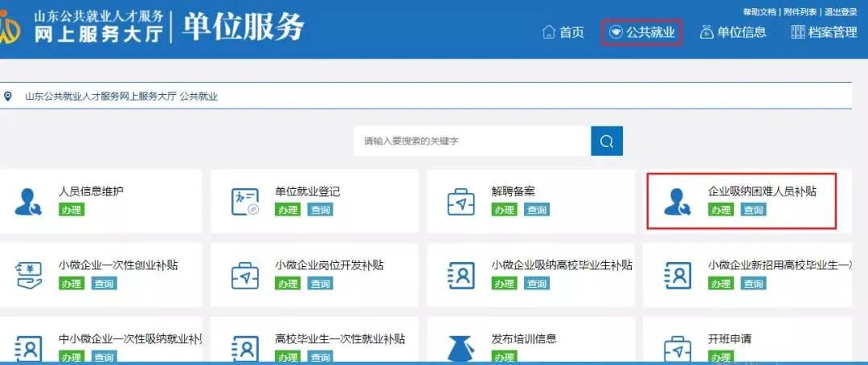
Task: Click 办理 under 小微企业新招用高校毕业生
Action: [x=721, y=284]
